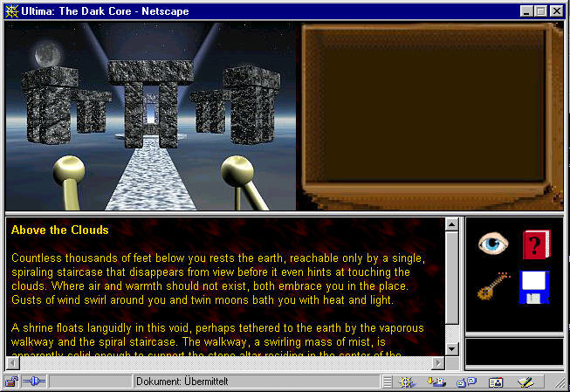Click the component bar grip handle
Screen dimensions: 570x392
[x=388, y=382]
